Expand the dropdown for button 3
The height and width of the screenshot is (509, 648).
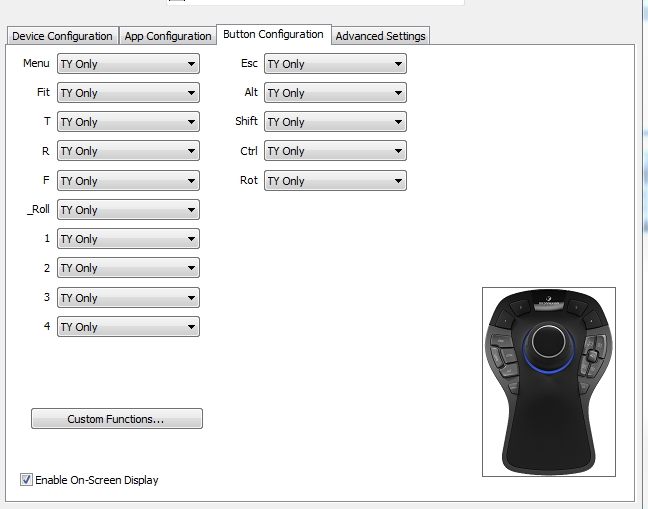[x=128, y=297]
